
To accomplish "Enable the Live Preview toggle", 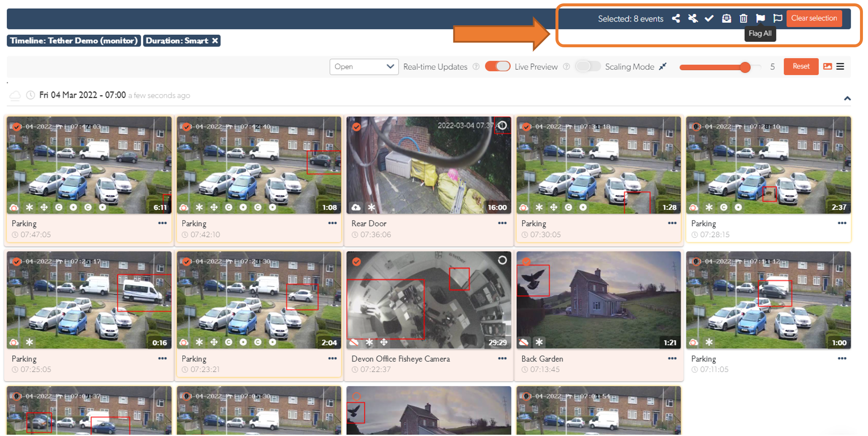I will (x=588, y=67).
